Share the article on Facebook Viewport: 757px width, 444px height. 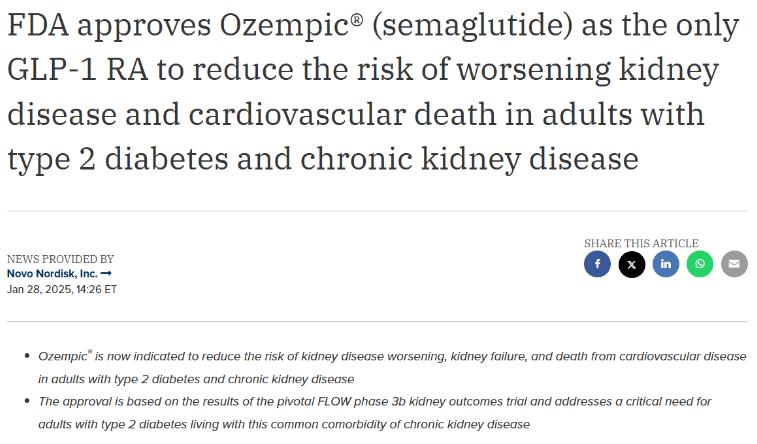point(597,264)
